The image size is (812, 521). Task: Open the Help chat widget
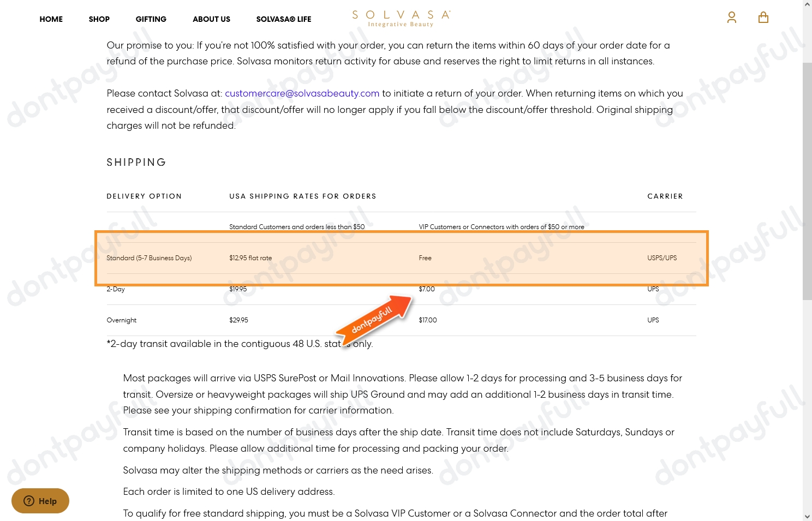pyautogui.click(x=40, y=501)
